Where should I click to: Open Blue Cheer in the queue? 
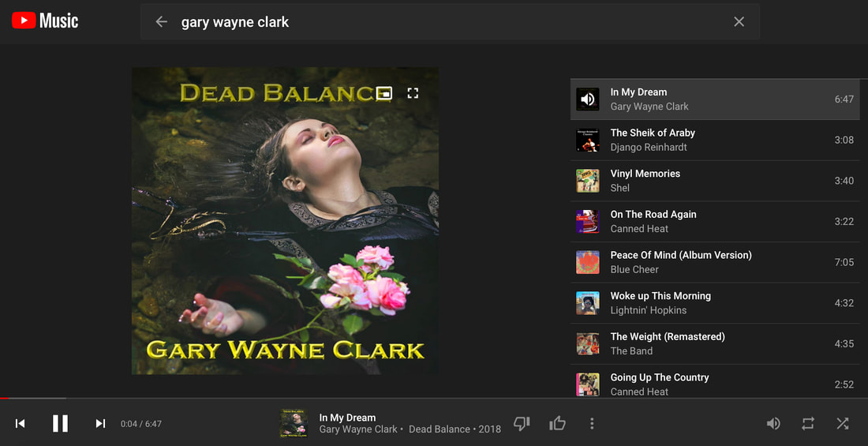[634, 269]
